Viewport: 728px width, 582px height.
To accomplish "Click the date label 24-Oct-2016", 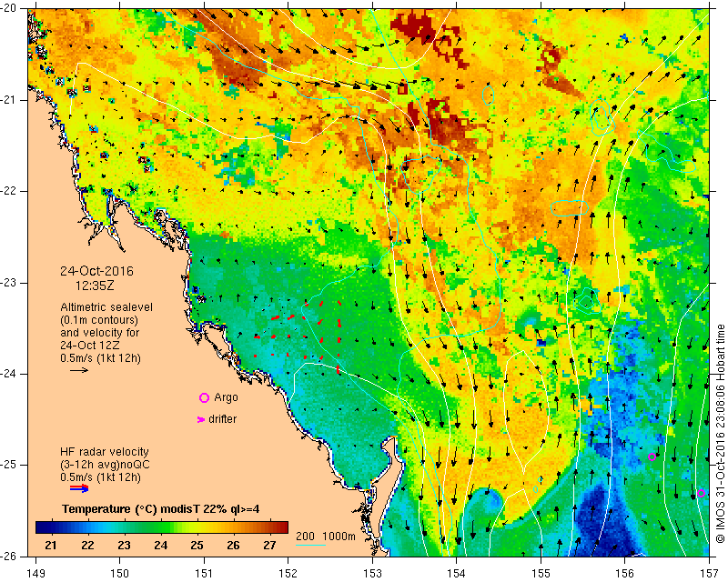I will [x=96, y=271].
